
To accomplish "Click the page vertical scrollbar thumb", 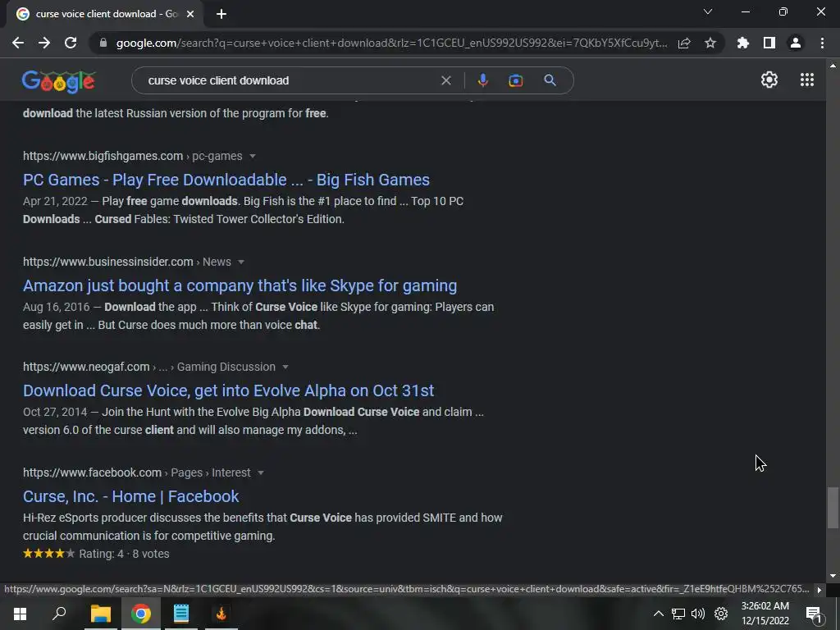I will [x=833, y=507].
